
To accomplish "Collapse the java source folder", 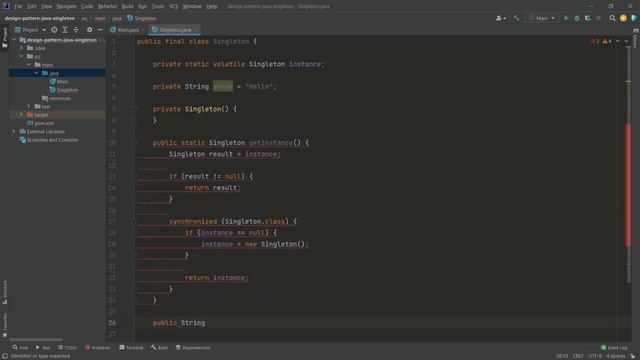I will coord(36,73).
